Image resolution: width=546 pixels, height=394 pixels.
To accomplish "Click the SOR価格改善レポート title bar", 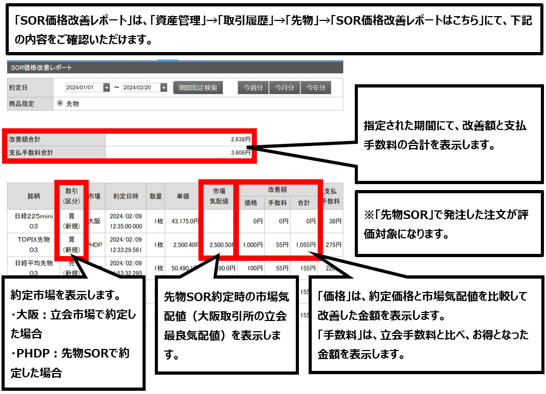I will [175, 67].
